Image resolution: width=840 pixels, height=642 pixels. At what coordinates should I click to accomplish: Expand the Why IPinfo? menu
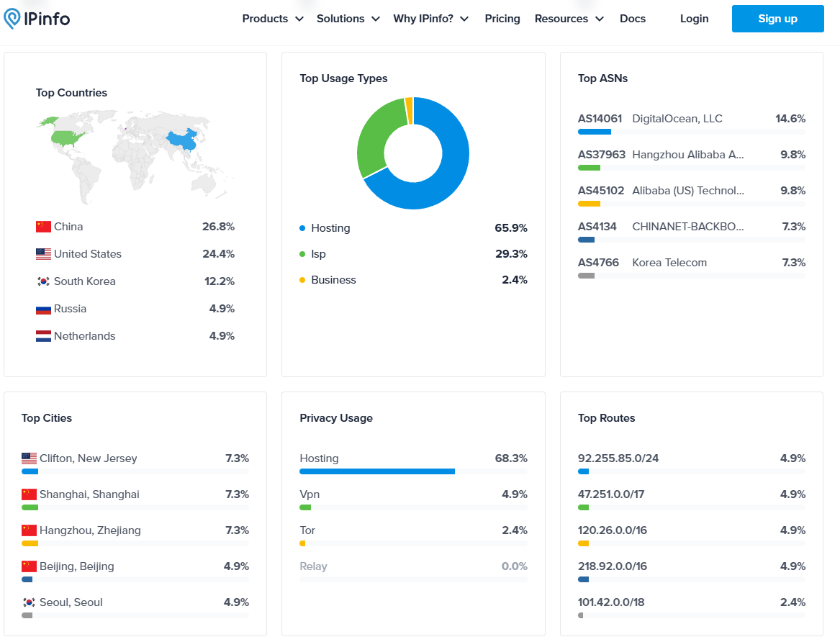point(430,19)
